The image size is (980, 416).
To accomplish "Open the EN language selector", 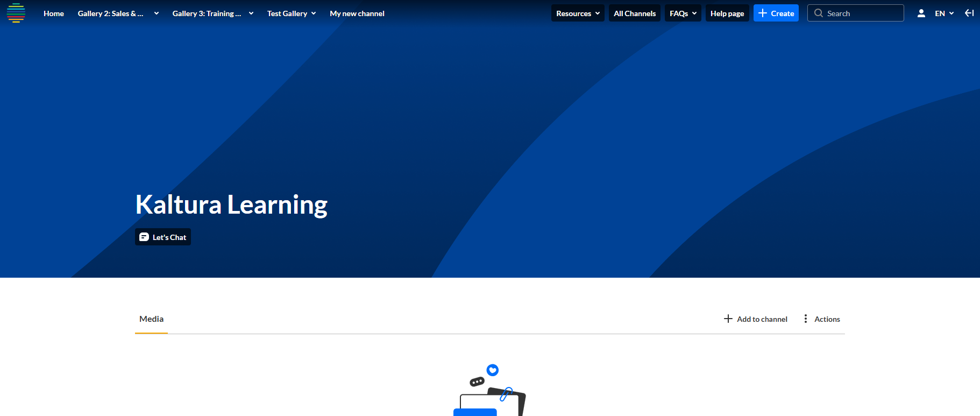I will point(945,13).
